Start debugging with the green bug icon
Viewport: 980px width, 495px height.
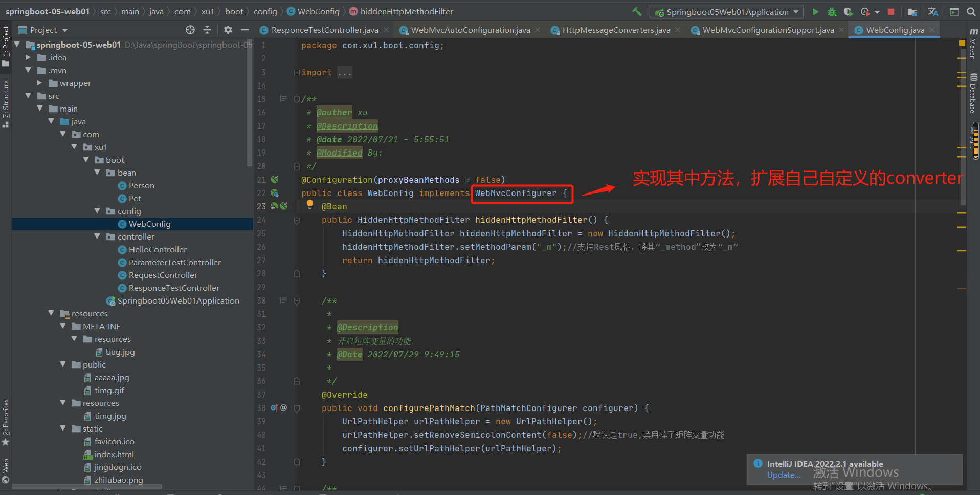click(x=832, y=11)
